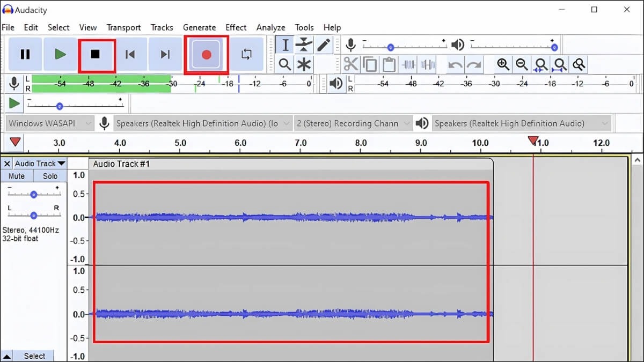Viewport: 644px width, 362px height.
Task: Select the Zoom (magnifier) tool
Action: point(285,65)
